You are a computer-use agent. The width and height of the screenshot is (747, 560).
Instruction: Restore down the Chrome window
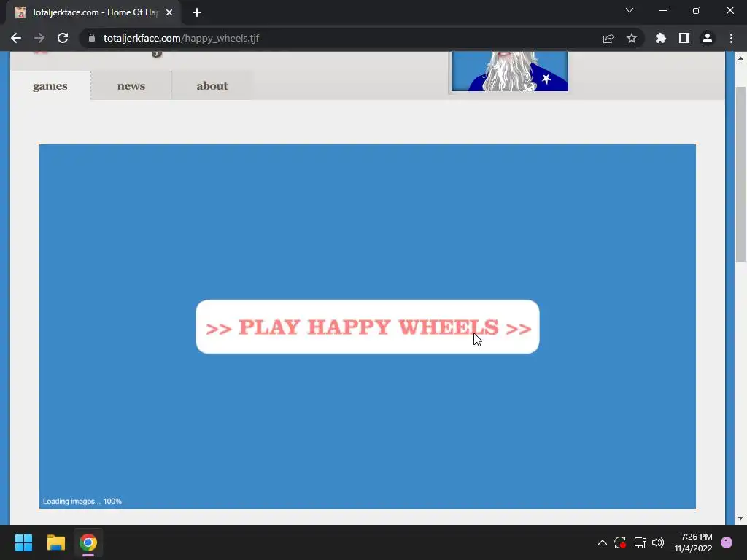click(697, 10)
